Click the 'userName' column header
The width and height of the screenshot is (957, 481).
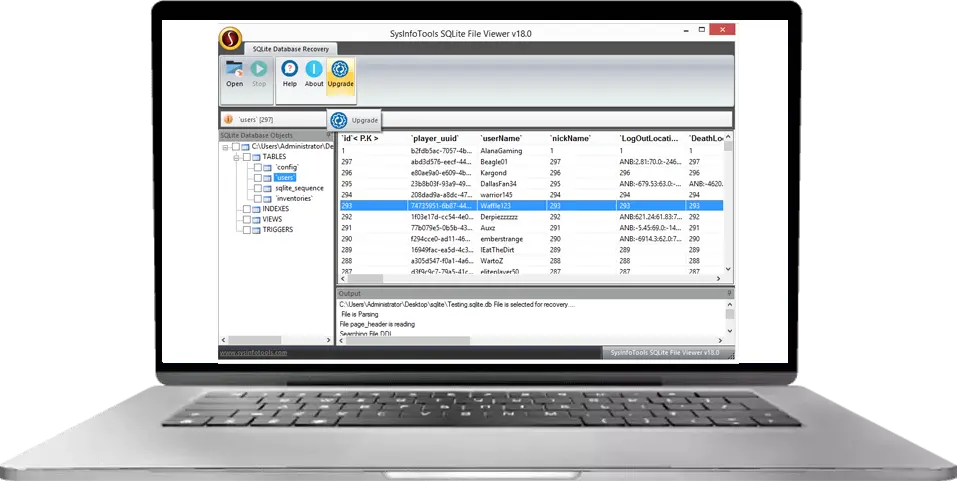coord(502,138)
